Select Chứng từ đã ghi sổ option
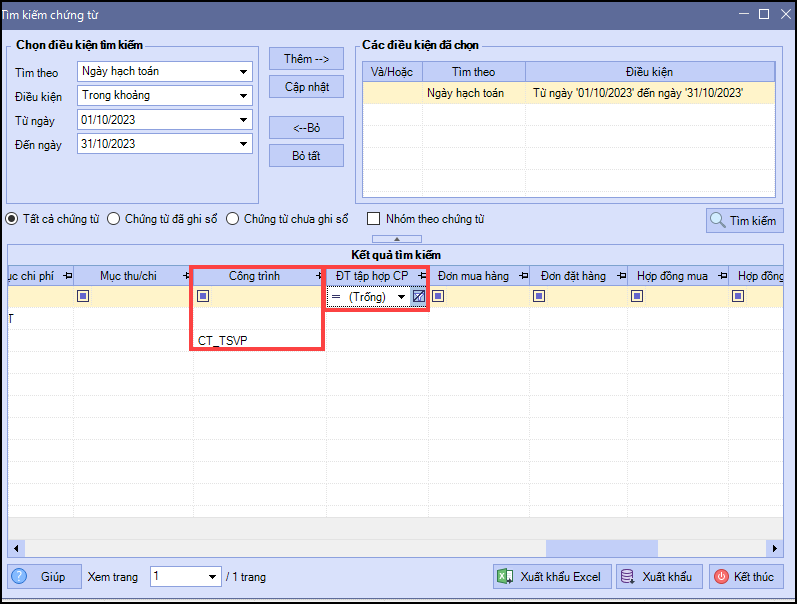Viewport: 797px width, 604px height. point(114,219)
